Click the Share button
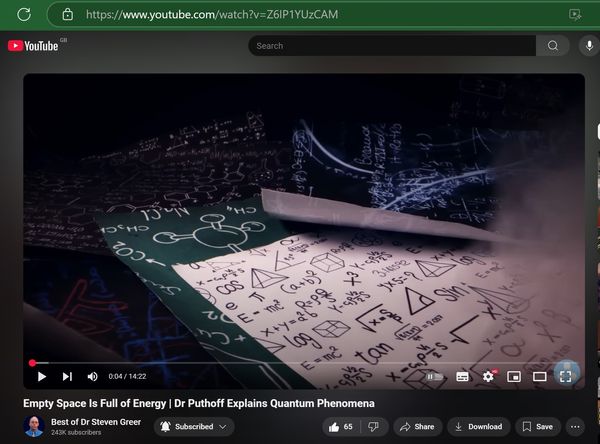Screen dimensions: 600x444 coord(417,427)
